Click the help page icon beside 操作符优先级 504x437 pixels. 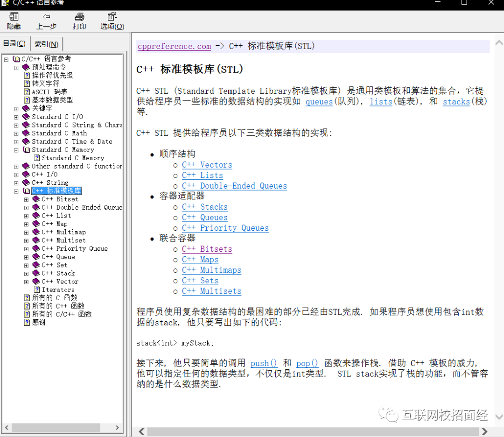[x=28, y=75]
